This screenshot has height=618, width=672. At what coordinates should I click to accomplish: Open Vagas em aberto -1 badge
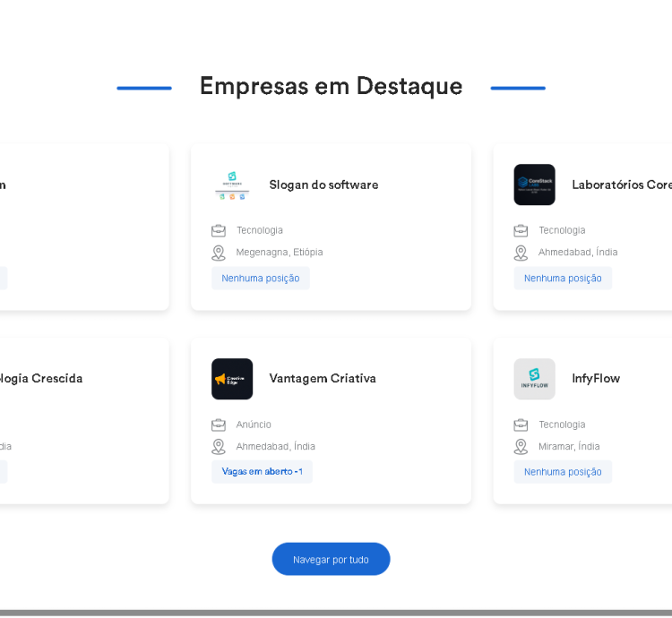click(262, 472)
